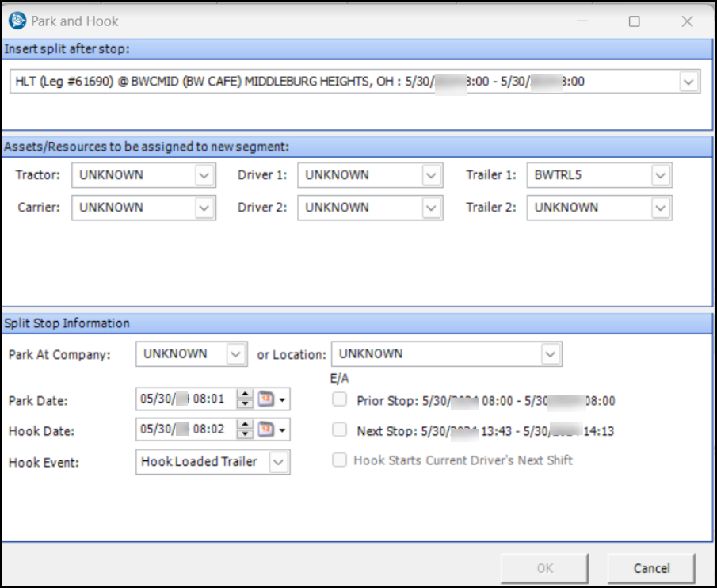Increase Hook Date with the up spinner
717x588 pixels.
click(x=245, y=424)
